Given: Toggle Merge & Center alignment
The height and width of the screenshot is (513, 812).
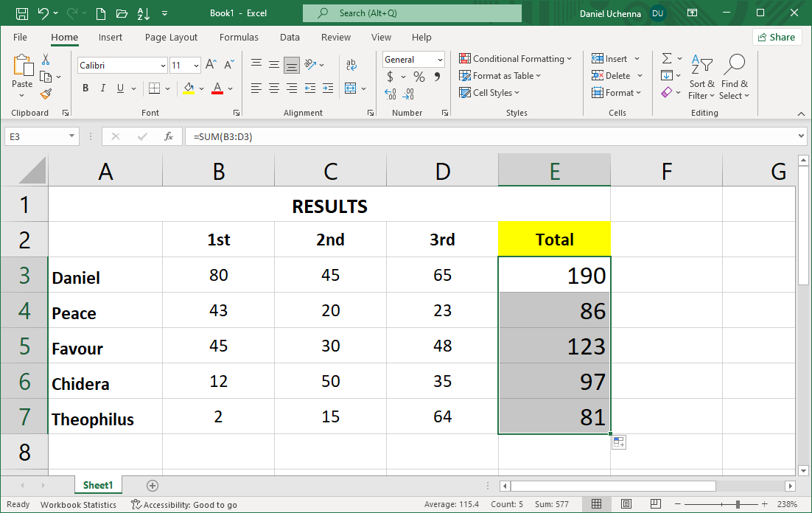Looking at the screenshot, I should 351,88.
